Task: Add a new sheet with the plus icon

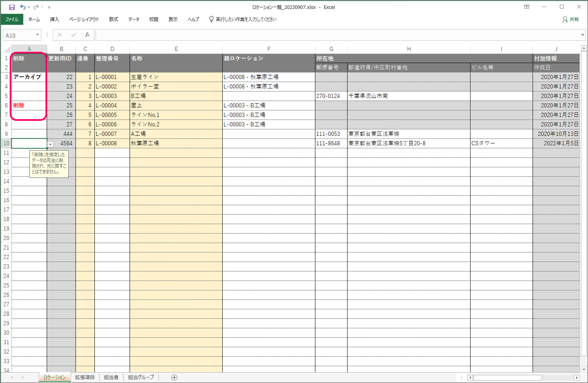Action: (174, 377)
